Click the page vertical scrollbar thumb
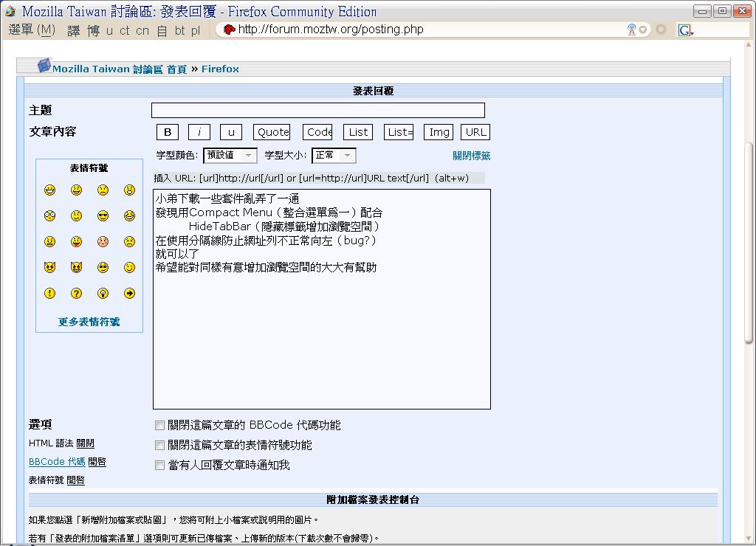 coord(749,243)
